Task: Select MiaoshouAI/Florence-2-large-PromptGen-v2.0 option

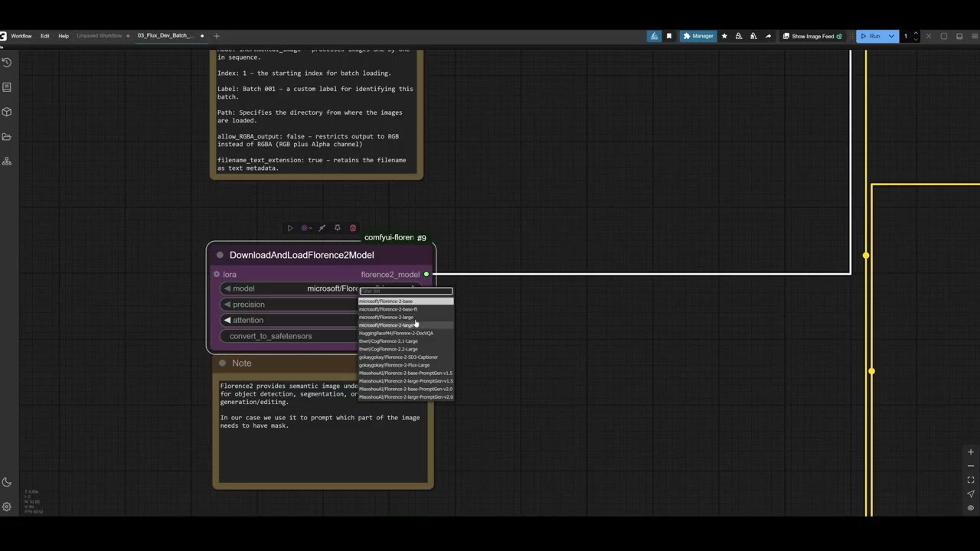Action: pos(406,397)
